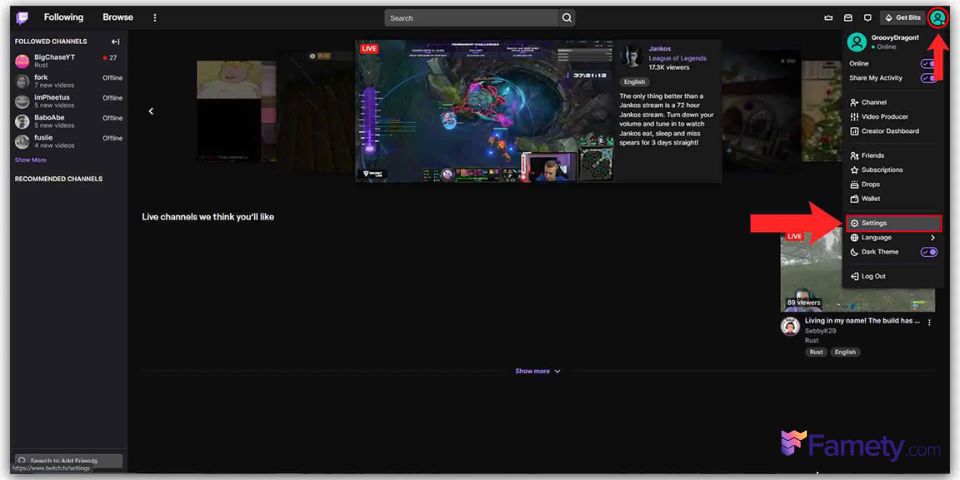960x480 pixels.
Task: Open the whispers chat bubble icon
Action: click(x=868, y=18)
